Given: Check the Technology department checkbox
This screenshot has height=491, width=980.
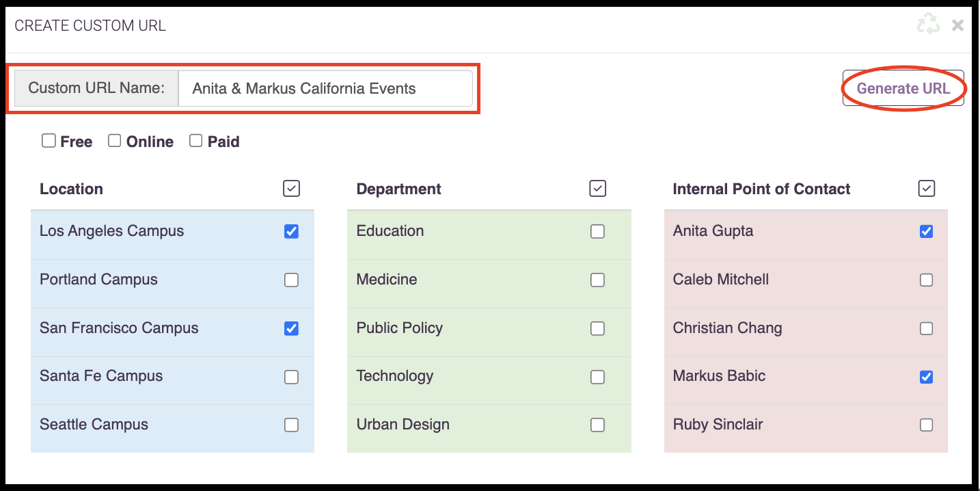Looking at the screenshot, I should point(598,377).
